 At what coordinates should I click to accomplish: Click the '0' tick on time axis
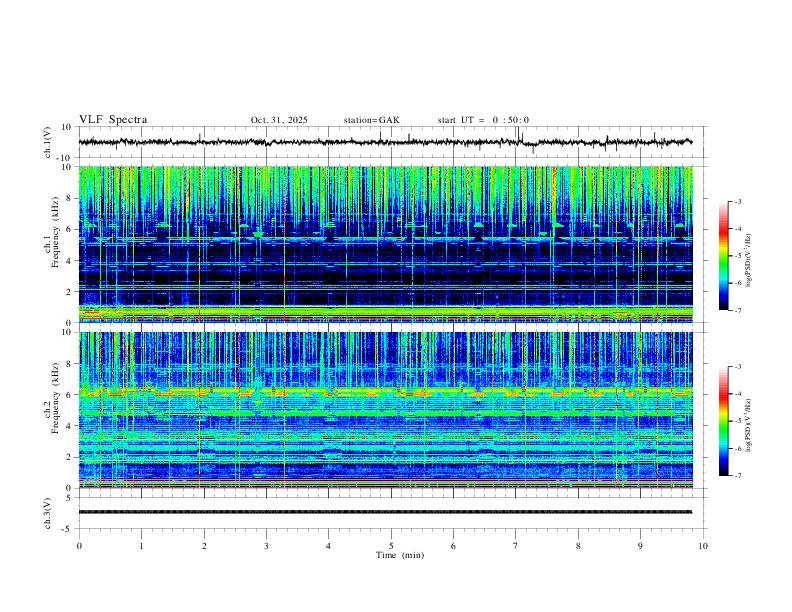point(79,546)
